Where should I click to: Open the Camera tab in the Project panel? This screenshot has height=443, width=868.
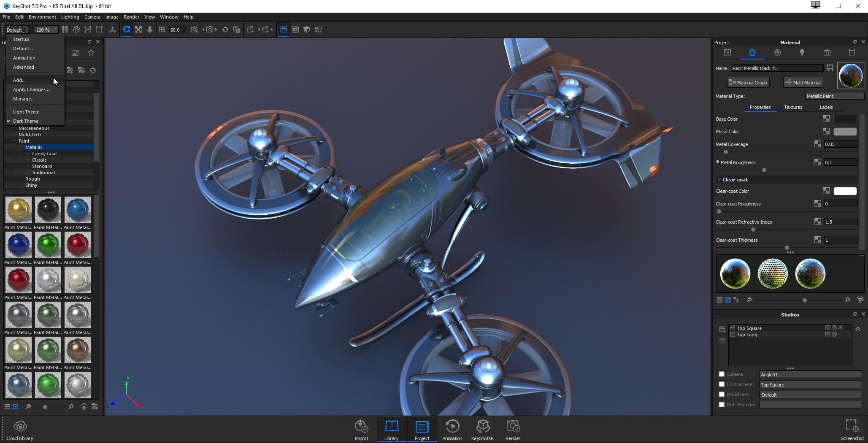(x=827, y=53)
